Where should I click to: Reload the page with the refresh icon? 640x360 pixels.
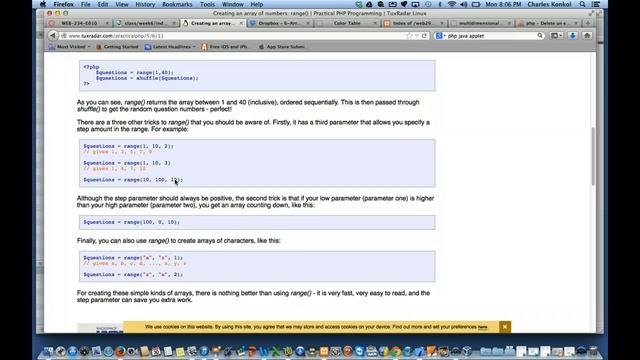pos(424,36)
